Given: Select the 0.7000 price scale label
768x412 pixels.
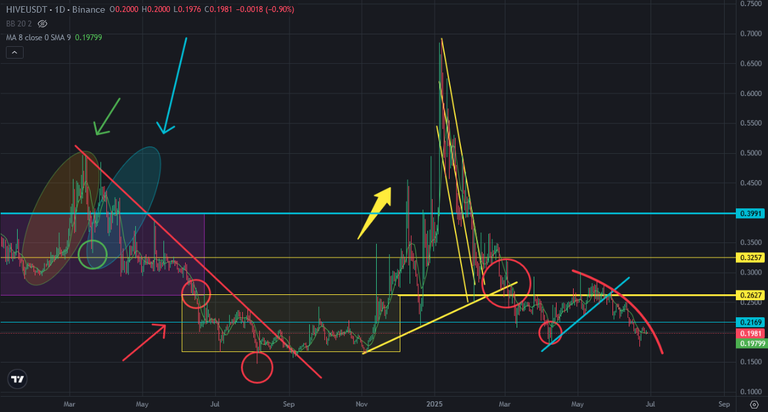Looking at the screenshot, I should pyautogui.click(x=750, y=34).
